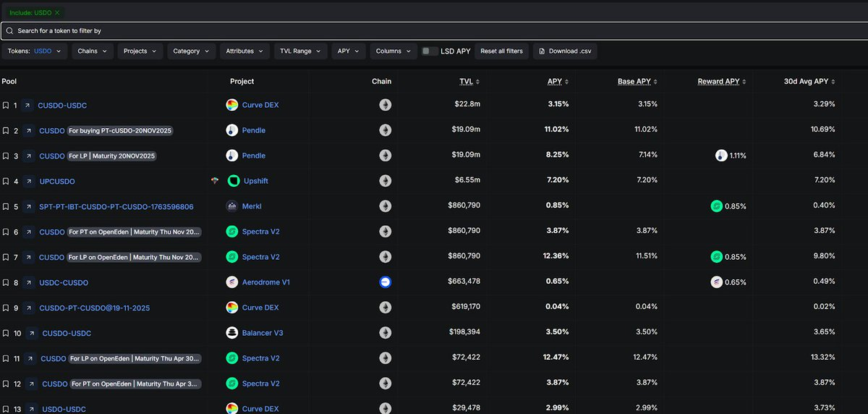Click Upshift logo icon

[x=233, y=181]
